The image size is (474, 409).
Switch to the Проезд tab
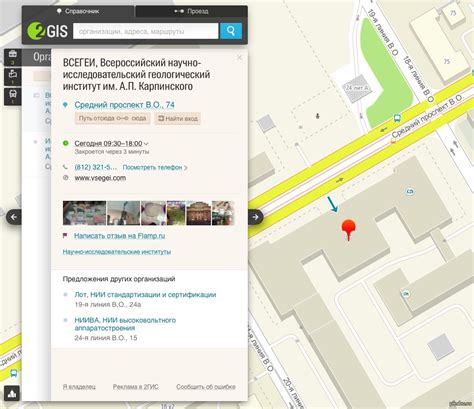point(191,11)
